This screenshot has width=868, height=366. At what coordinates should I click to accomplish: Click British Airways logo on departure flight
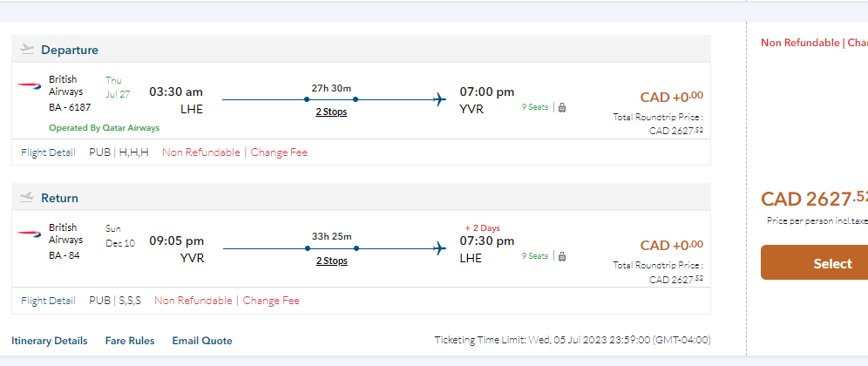pyautogui.click(x=28, y=85)
